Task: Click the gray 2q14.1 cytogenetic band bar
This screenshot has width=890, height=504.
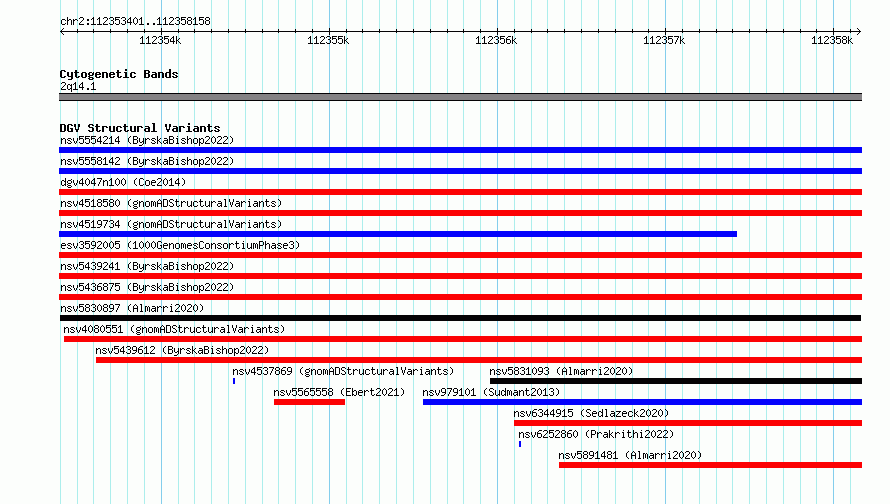Action: [x=460, y=97]
